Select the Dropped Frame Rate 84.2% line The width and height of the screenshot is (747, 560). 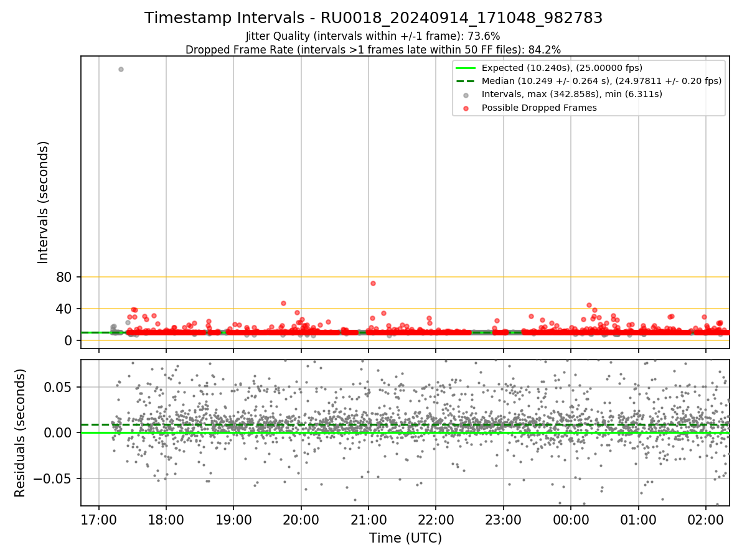[373, 50]
